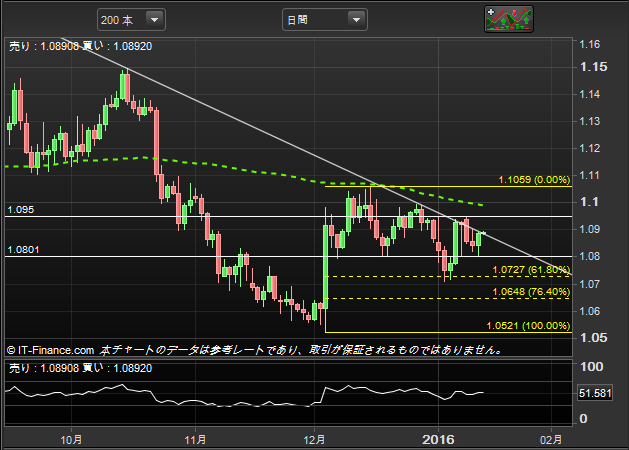The height and width of the screenshot is (450, 629).
Task: Open the 日間 timeframe dropdown
Action: [325, 20]
